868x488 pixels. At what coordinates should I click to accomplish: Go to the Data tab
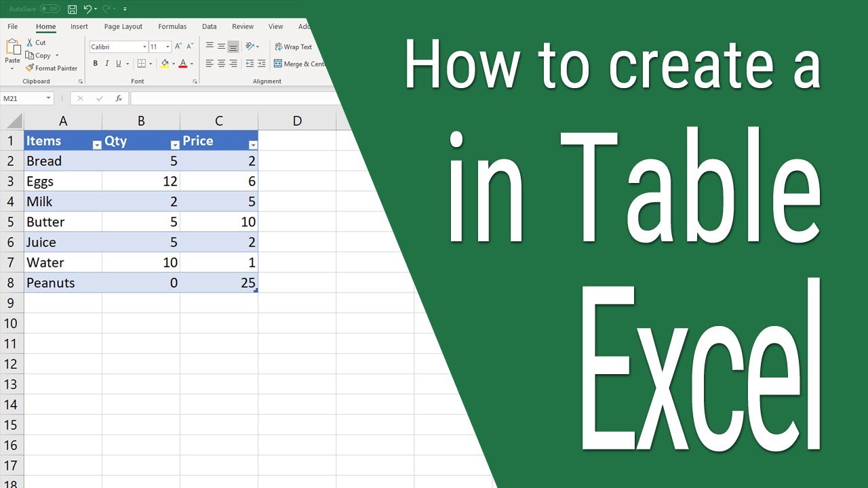pos(210,26)
